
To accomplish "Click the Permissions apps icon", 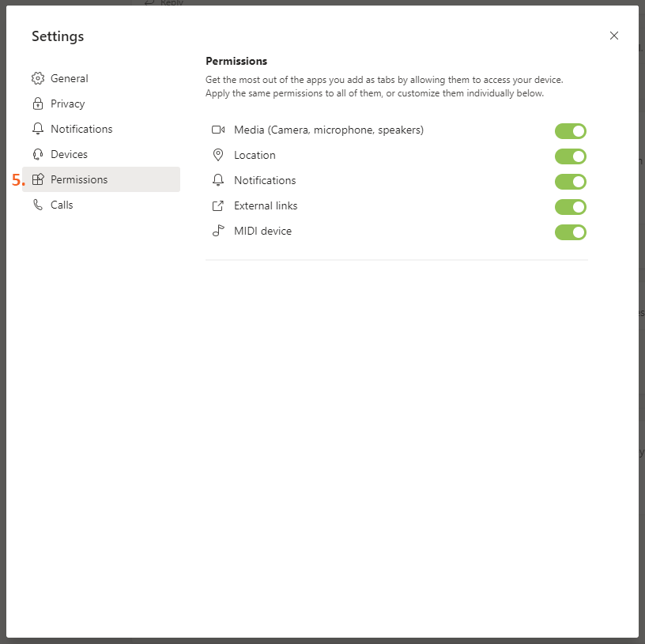I will (38, 179).
